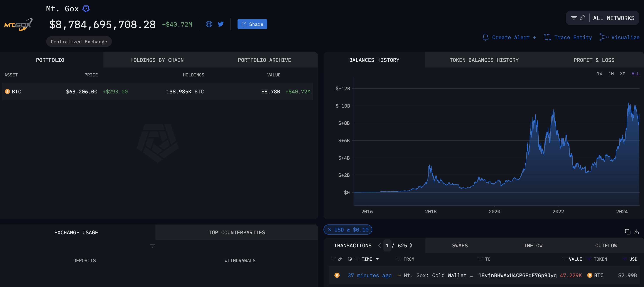Go to previous transactions page arrow
Image resolution: width=644 pixels, height=287 pixels.
[x=379, y=245]
